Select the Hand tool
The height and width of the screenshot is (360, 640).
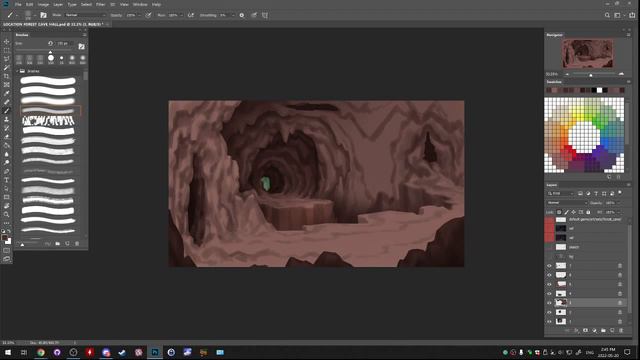click(7, 206)
